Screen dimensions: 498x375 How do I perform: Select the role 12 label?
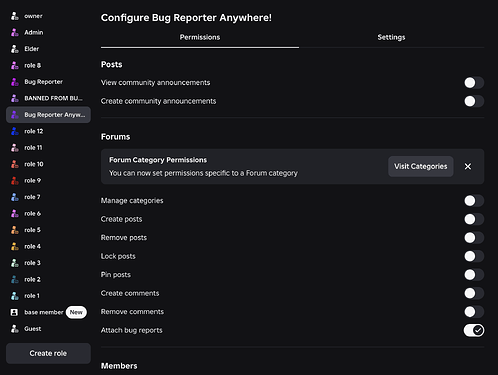34,131
